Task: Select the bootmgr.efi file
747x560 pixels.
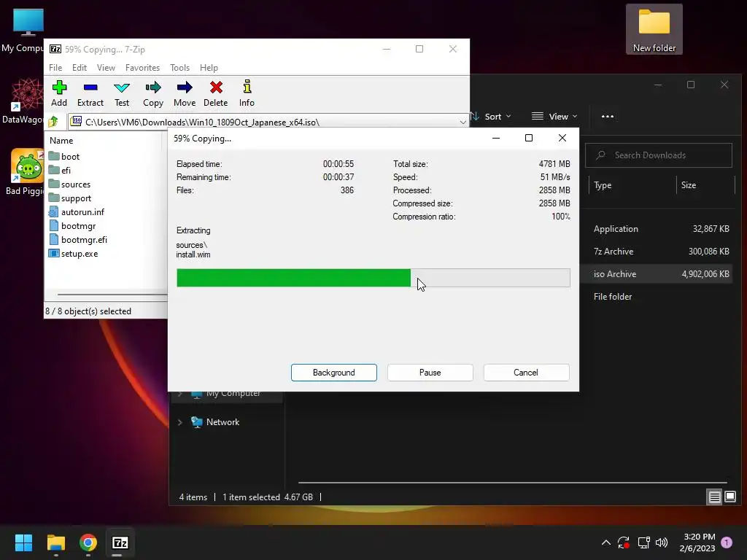Action: [x=77, y=239]
